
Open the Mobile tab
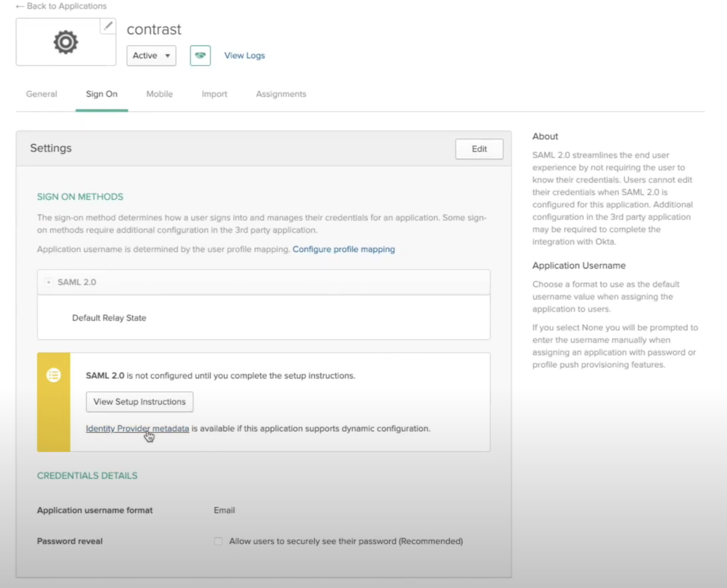tap(159, 94)
